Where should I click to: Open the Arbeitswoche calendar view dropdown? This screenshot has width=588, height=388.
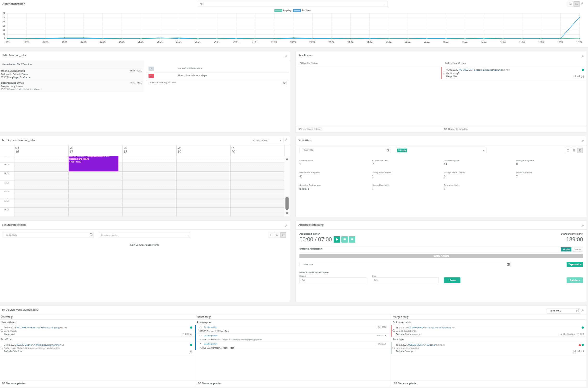tap(267, 140)
